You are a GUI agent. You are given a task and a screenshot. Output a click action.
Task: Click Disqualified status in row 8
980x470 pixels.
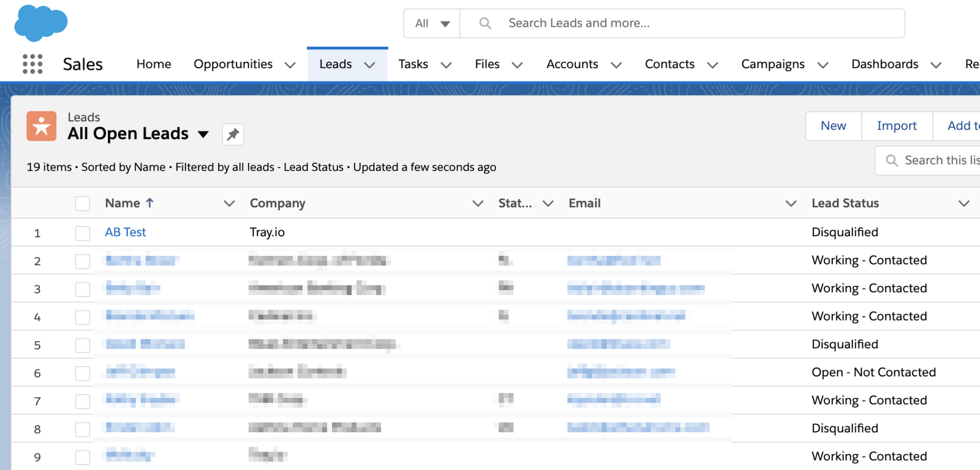click(x=845, y=429)
